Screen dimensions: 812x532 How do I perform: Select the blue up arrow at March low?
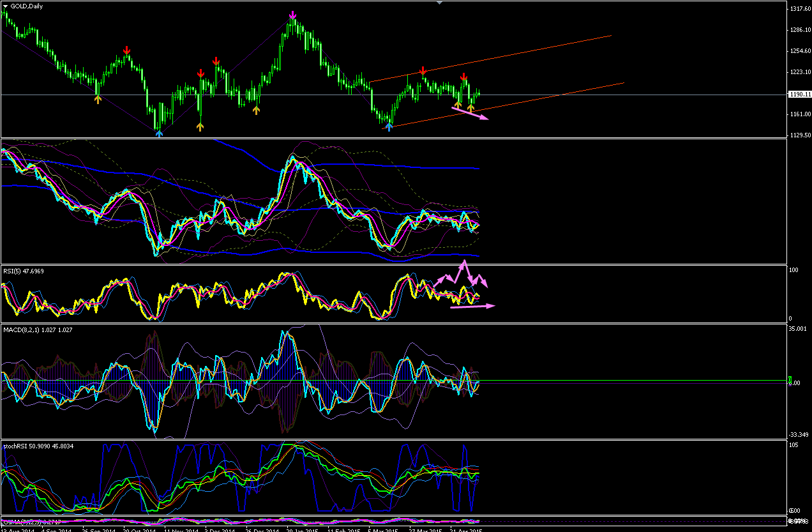pos(389,127)
